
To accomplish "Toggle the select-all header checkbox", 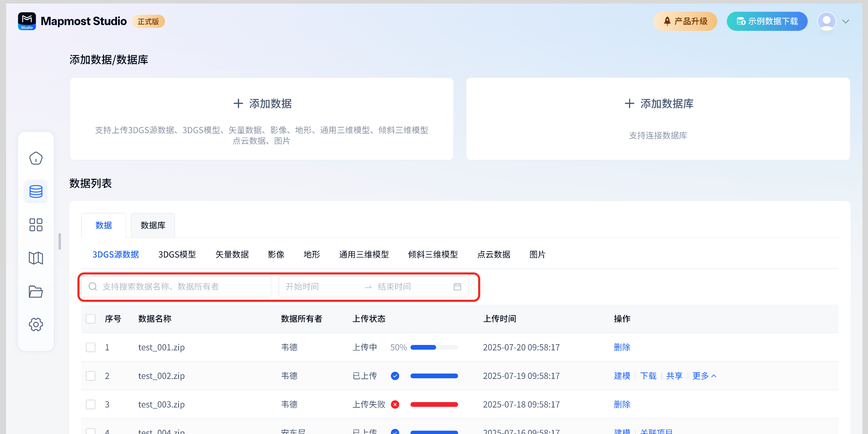I will 91,319.
